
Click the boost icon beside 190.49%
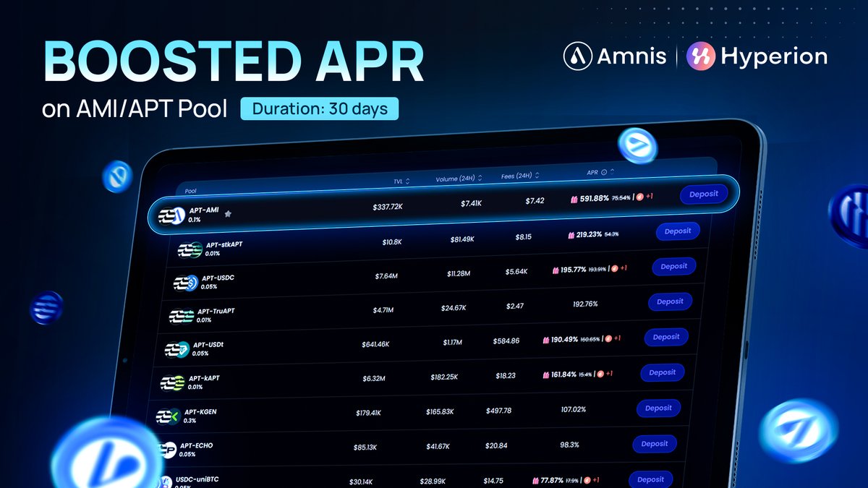tap(545, 339)
